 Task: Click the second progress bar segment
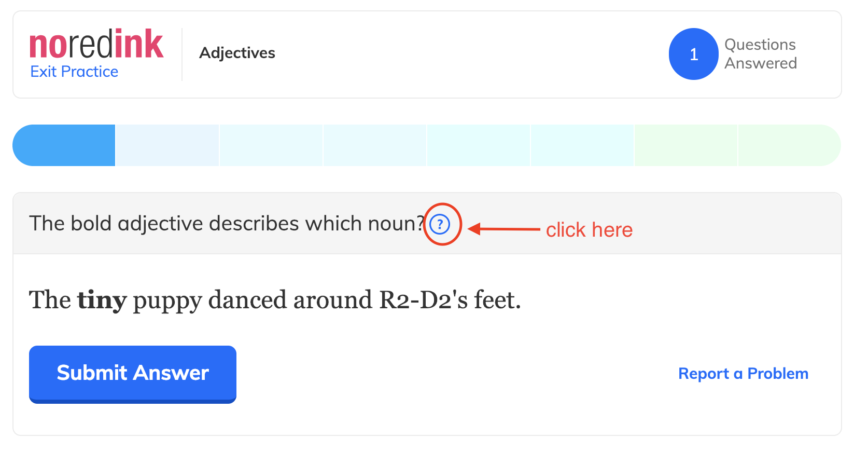(x=167, y=145)
